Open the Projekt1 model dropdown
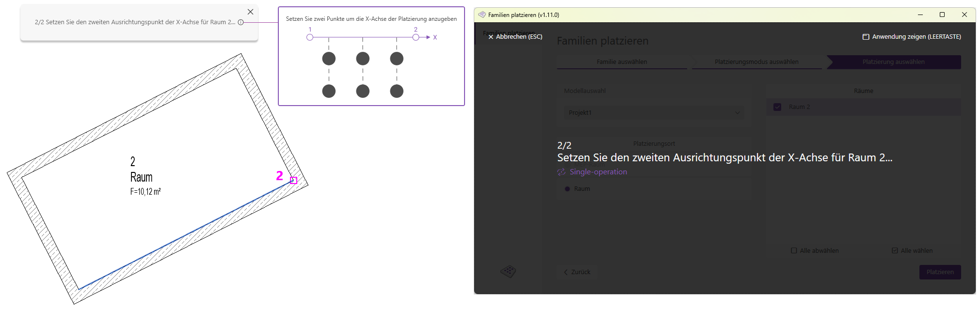The width and height of the screenshot is (980, 309). [x=654, y=113]
